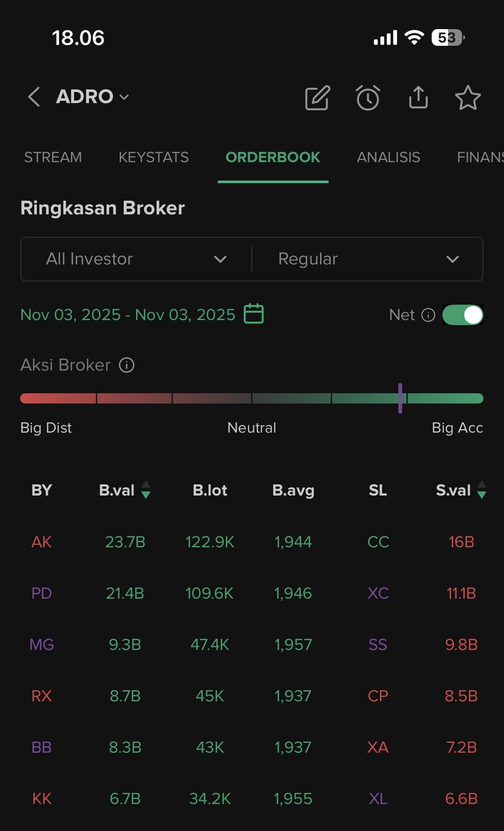Viewport: 504px width, 831px height.
Task: Turn off the Net toggle switch
Action: [x=462, y=315]
